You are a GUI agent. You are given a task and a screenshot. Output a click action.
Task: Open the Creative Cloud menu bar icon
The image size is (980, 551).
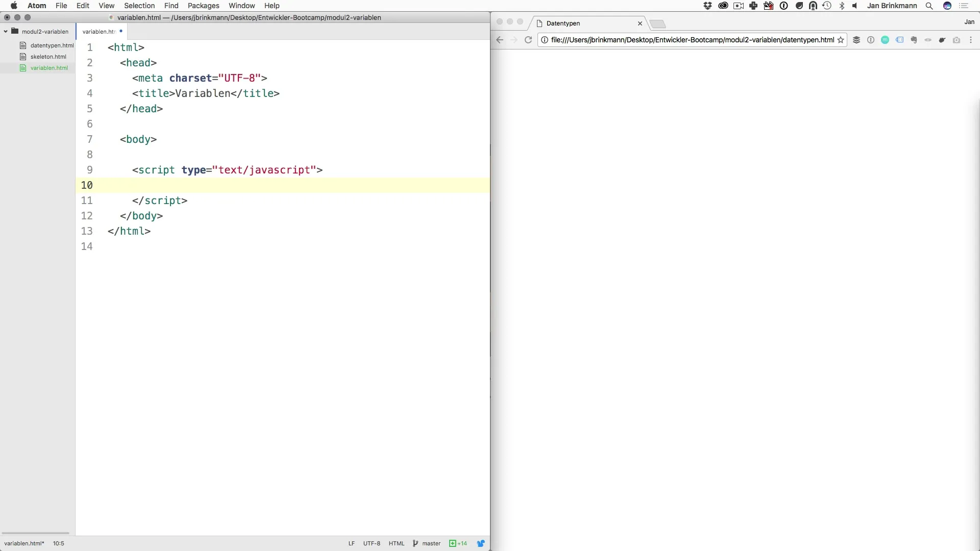tap(723, 6)
